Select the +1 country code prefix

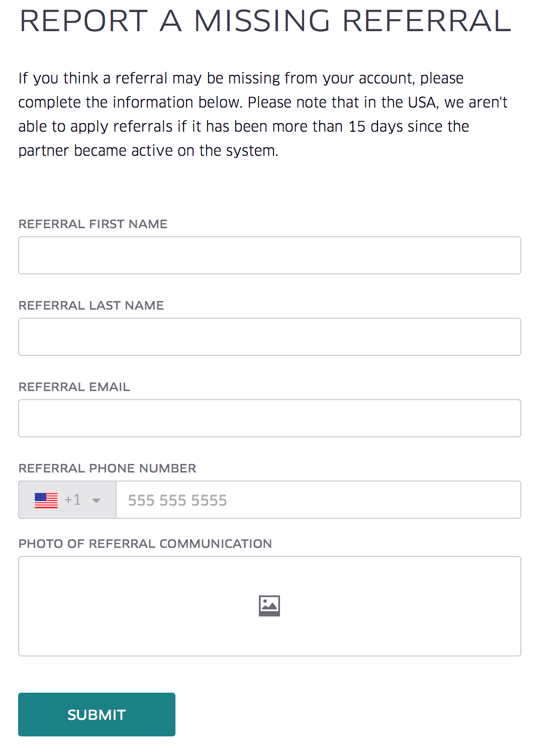click(73, 500)
